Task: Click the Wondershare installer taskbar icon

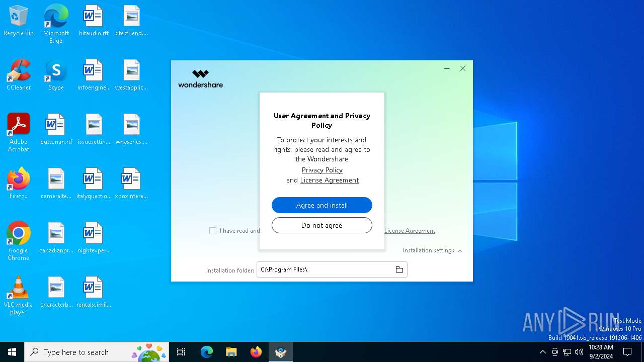Action: [x=281, y=352]
